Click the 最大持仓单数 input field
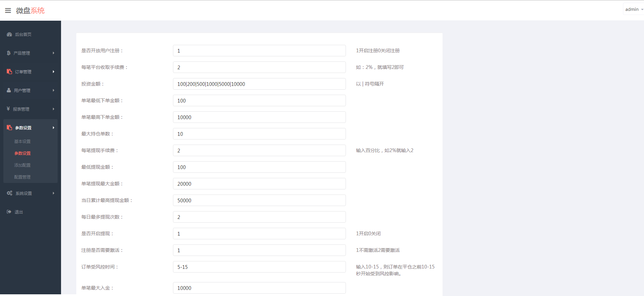Viewport: 644px width, 296px height. coord(259,134)
